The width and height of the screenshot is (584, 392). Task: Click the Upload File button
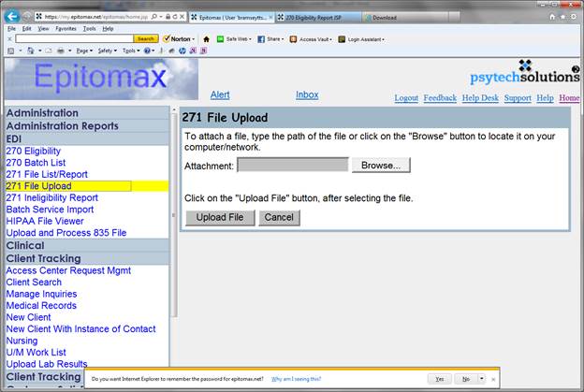[x=220, y=217]
